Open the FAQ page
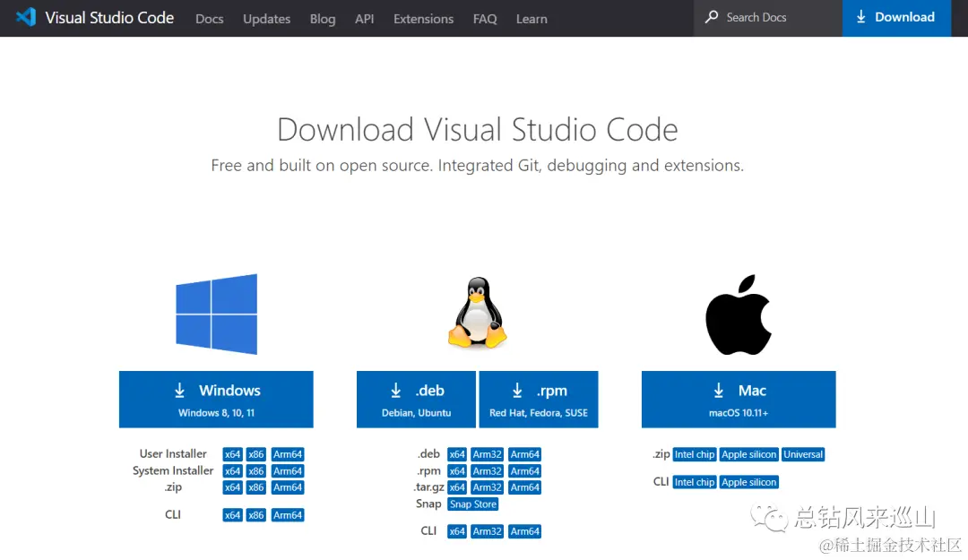The image size is (968, 560). tap(485, 19)
